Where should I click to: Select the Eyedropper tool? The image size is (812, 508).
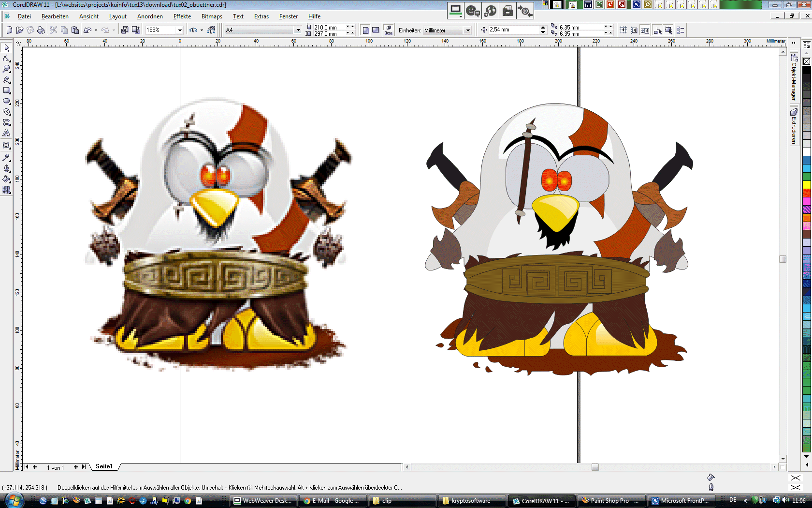click(x=7, y=157)
